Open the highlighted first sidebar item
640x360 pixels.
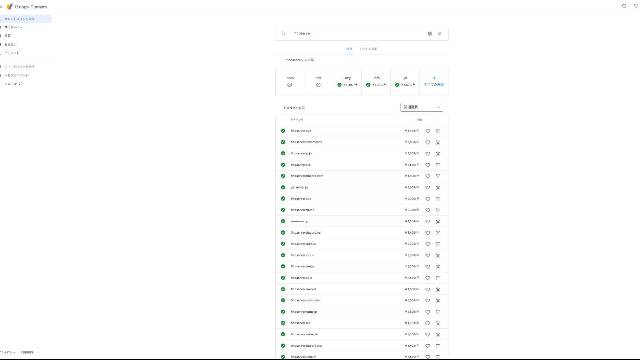(25, 19)
